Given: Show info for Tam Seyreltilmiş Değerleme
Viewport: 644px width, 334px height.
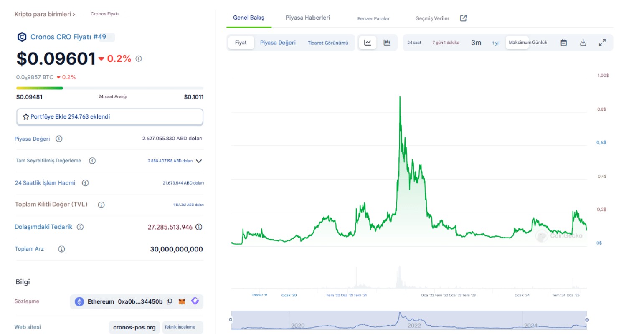Looking at the screenshot, I should pyautogui.click(x=92, y=161).
